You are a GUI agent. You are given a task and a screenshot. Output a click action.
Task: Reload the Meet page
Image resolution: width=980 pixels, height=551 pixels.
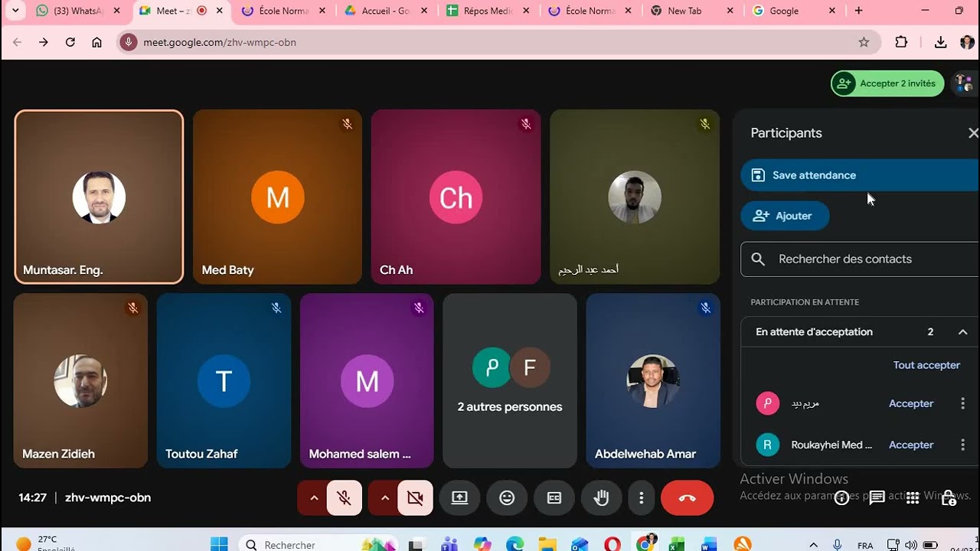(x=70, y=42)
